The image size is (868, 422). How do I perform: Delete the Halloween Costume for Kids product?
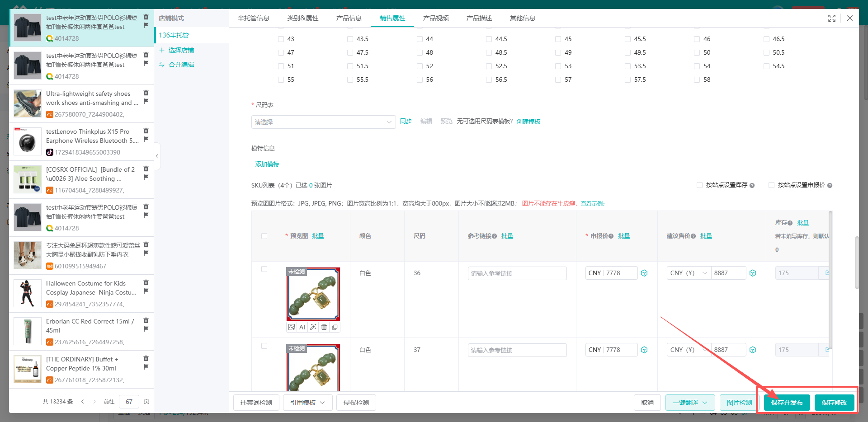146,282
